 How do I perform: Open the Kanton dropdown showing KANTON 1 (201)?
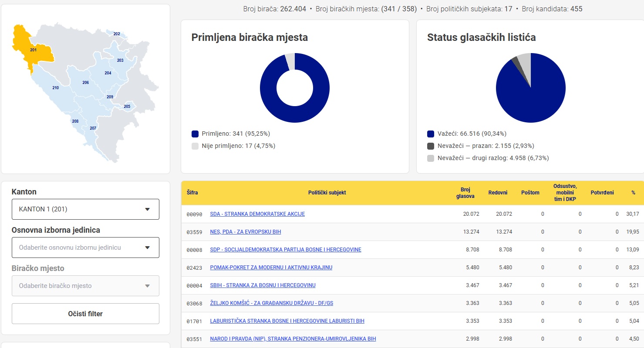(85, 209)
